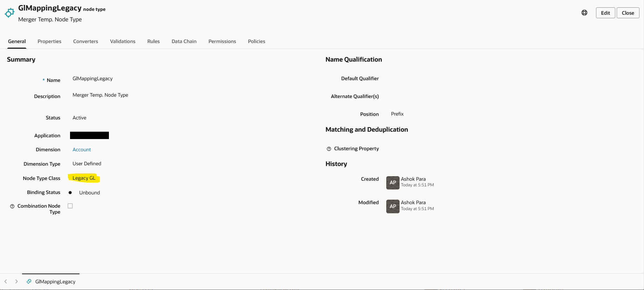Select the Validations tab
The width and height of the screenshot is (644, 290).
123,41
